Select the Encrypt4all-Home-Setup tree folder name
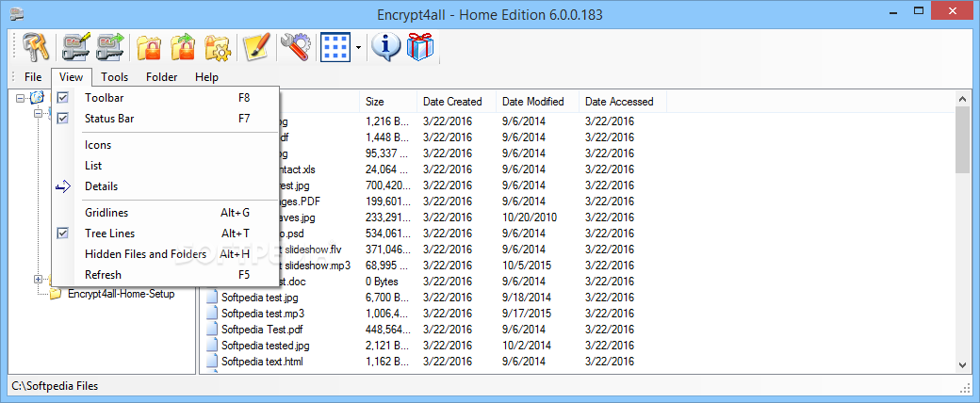The height and width of the screenshot is (403, 980). tap(122, 294)
